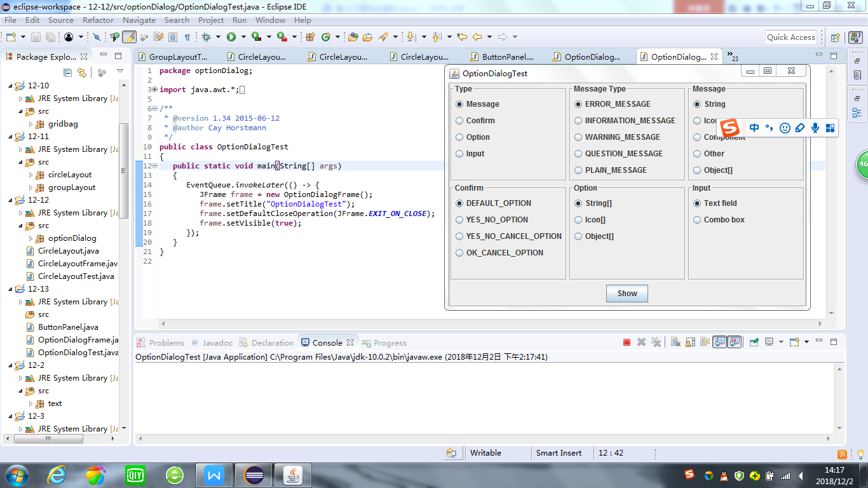Open the Window menu

(x=270, y=20)
